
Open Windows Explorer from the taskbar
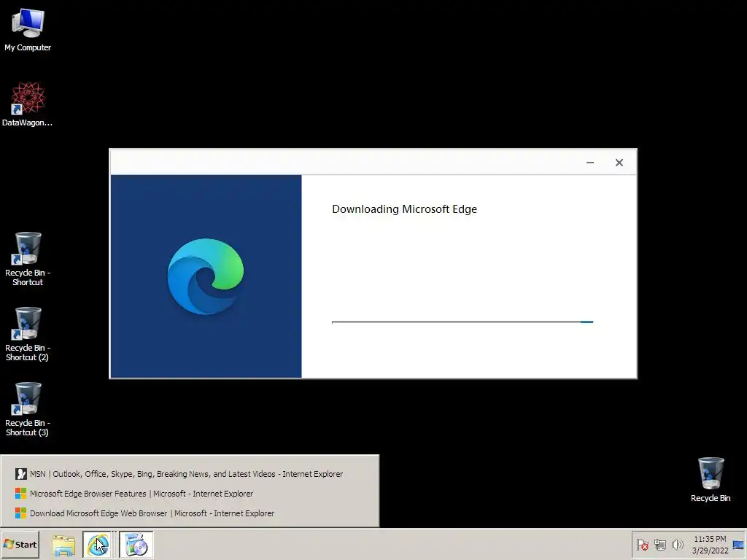tap(63, 545)
